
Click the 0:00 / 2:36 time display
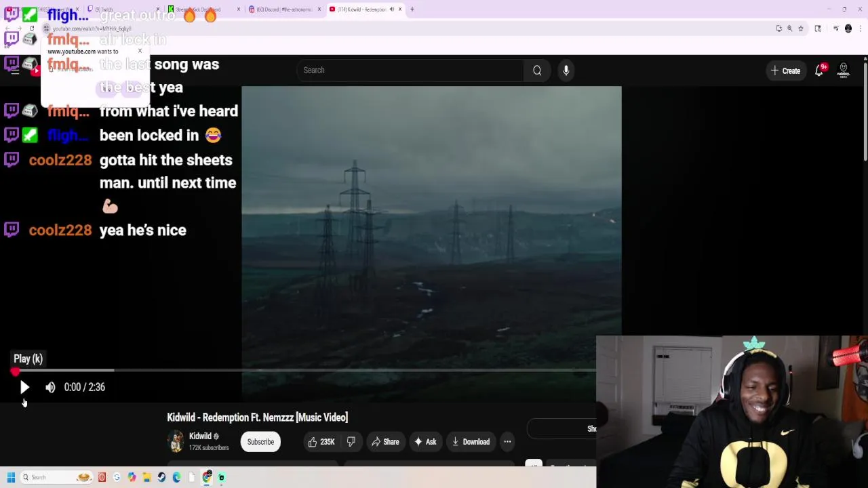(x=85, y=387)
